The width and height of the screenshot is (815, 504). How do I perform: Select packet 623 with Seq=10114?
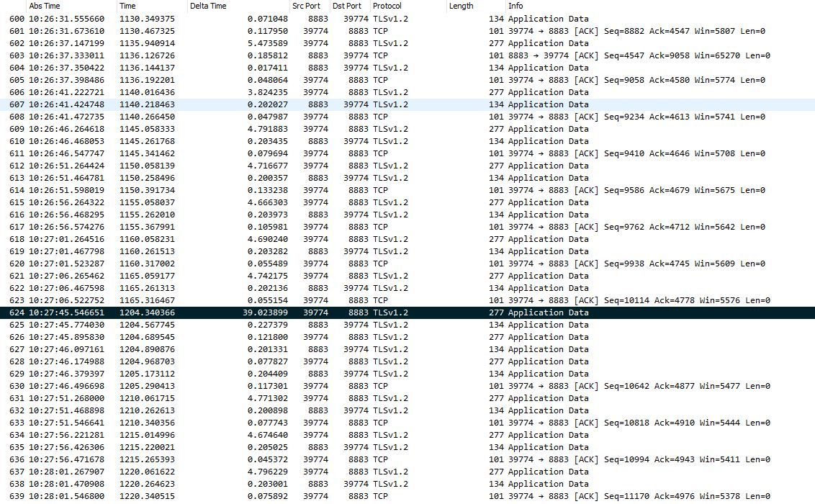(x=407, y=300)
